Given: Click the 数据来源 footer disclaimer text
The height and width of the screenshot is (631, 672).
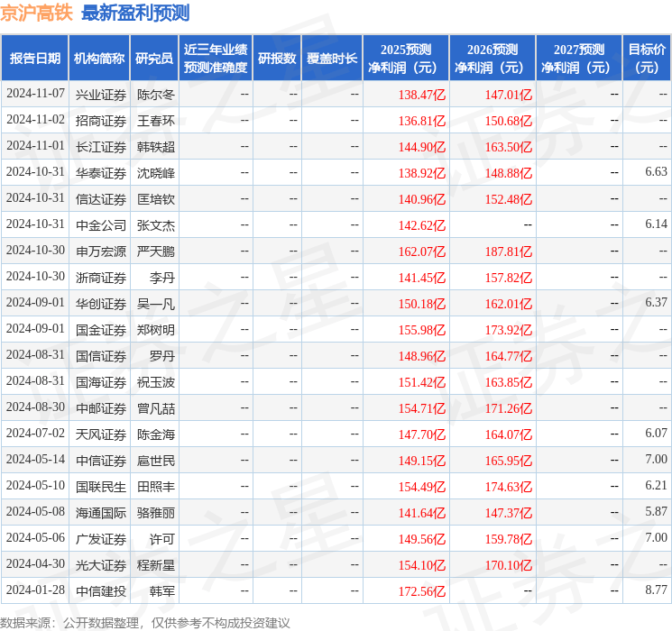Looking at the screenshot, I should pyautogui.click(x=145, y=622).
